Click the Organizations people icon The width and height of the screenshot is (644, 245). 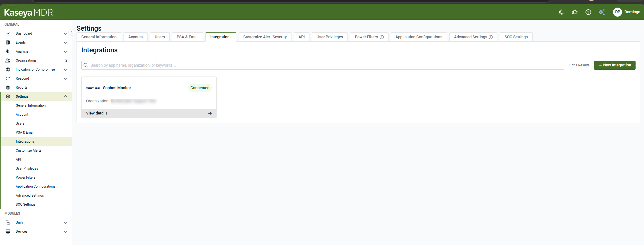coord(8,60)
